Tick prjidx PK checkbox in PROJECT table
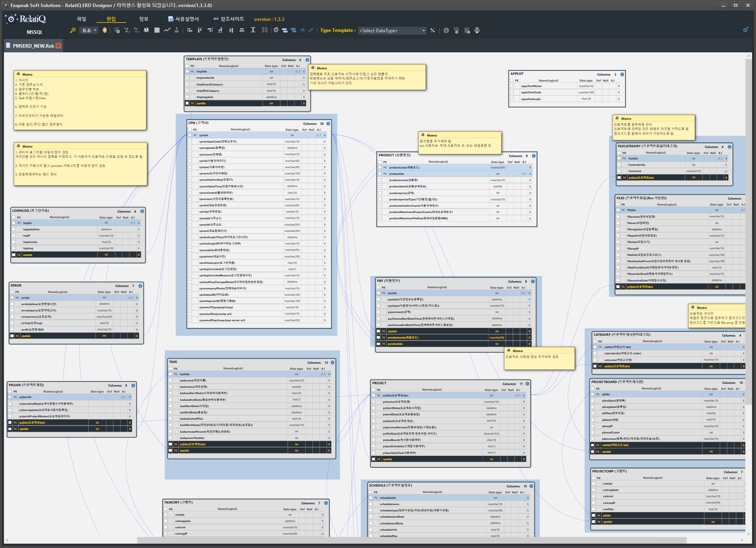756x548 pixels. [x=373, y=395]
